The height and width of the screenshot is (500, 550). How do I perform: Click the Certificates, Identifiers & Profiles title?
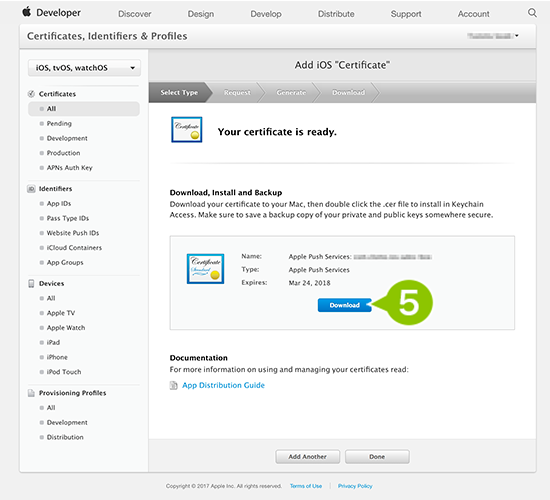pyautogui.click(x=107, y=36)
